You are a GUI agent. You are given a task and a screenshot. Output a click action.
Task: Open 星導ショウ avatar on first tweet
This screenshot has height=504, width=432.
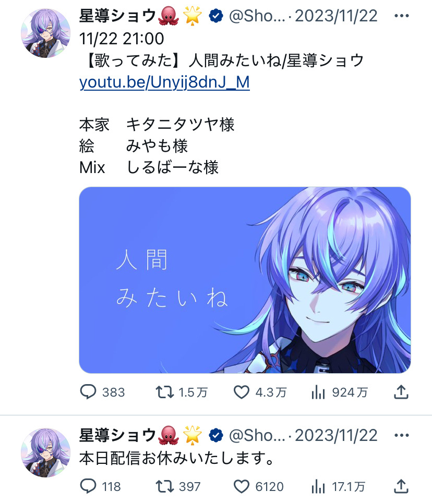pos(45,33)
